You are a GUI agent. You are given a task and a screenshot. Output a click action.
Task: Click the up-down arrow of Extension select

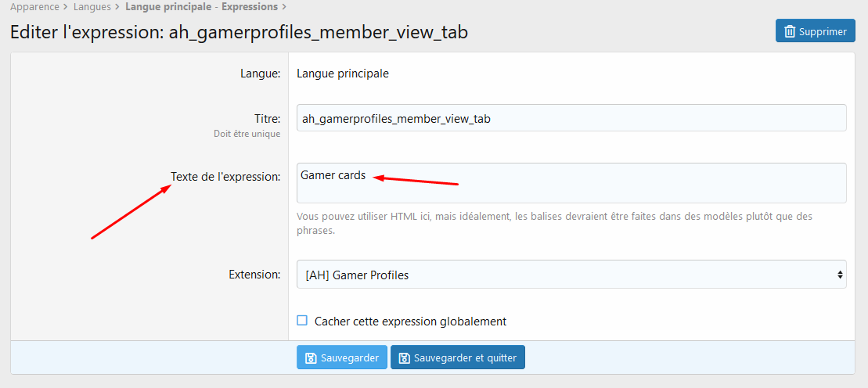(x=840, y=275)
